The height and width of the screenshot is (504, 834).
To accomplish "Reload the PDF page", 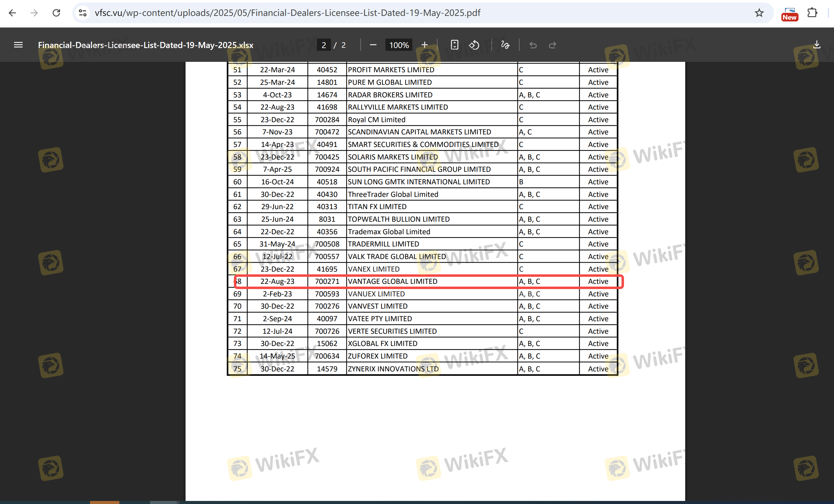I will (x=56, y=13).
